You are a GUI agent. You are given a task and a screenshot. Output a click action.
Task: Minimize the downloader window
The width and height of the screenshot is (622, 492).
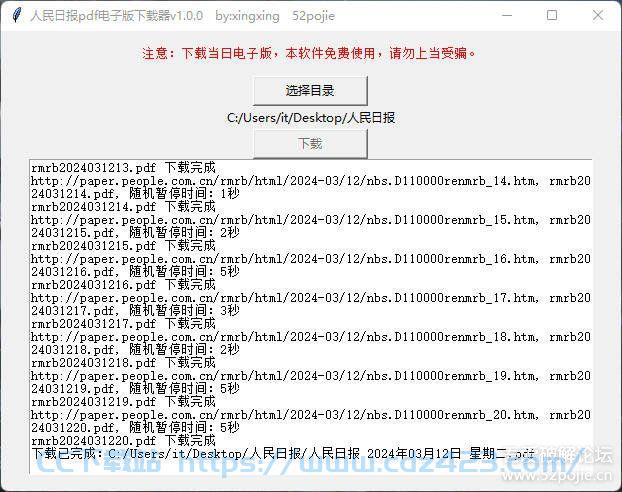click(x=507, y=15)
